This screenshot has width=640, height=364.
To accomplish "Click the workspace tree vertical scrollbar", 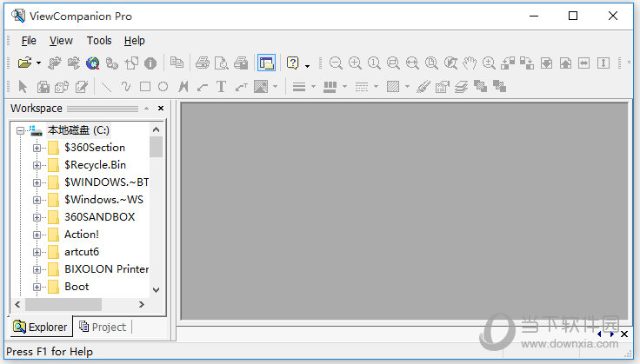I will [x=156, y=217].
